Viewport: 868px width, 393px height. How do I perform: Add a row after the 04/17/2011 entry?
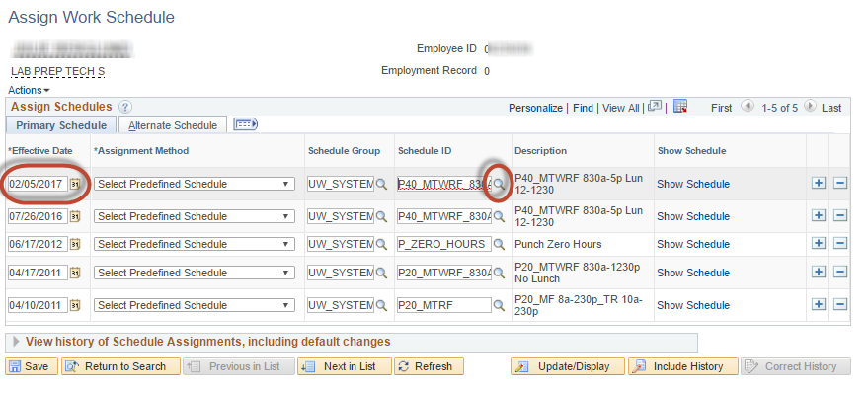pos(819,272)
